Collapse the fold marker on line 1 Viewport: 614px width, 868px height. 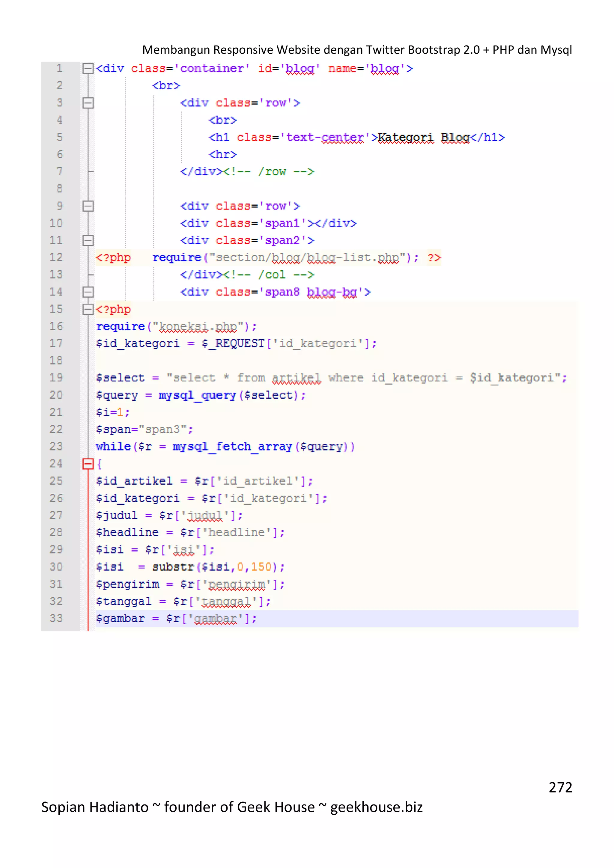[x=88, y=68]
